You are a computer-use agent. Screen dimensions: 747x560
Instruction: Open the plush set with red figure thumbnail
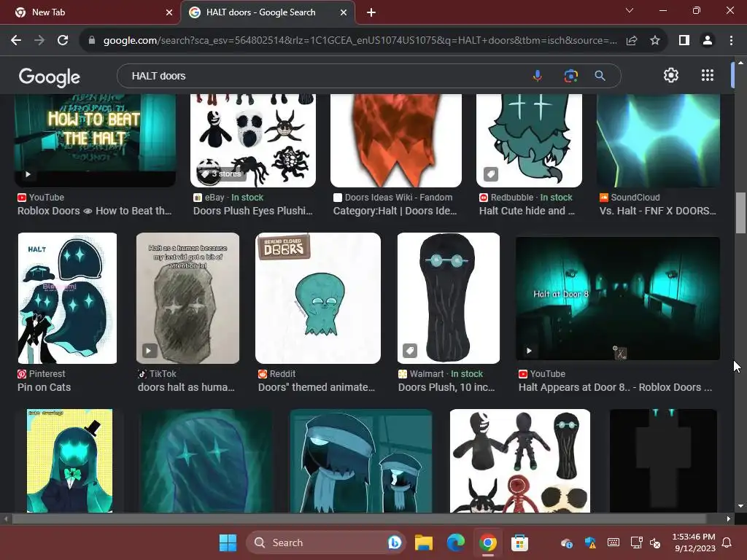pyautogui.click(x=519, y=461)
